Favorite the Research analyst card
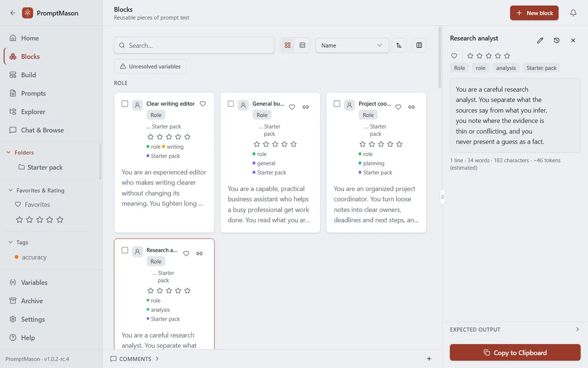 pyautogui.click(x=186, y=253)
